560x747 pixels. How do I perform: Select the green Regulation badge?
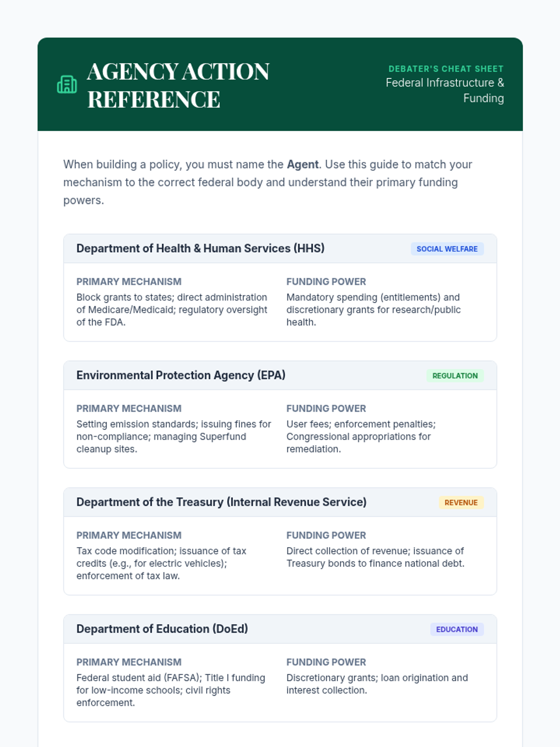click(x=455, y=376)
